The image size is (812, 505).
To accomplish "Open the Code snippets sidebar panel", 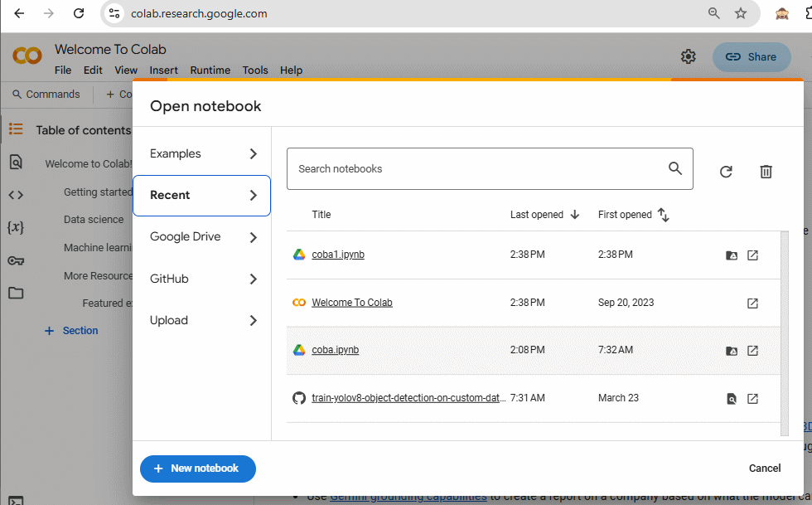I will (16, 195).
